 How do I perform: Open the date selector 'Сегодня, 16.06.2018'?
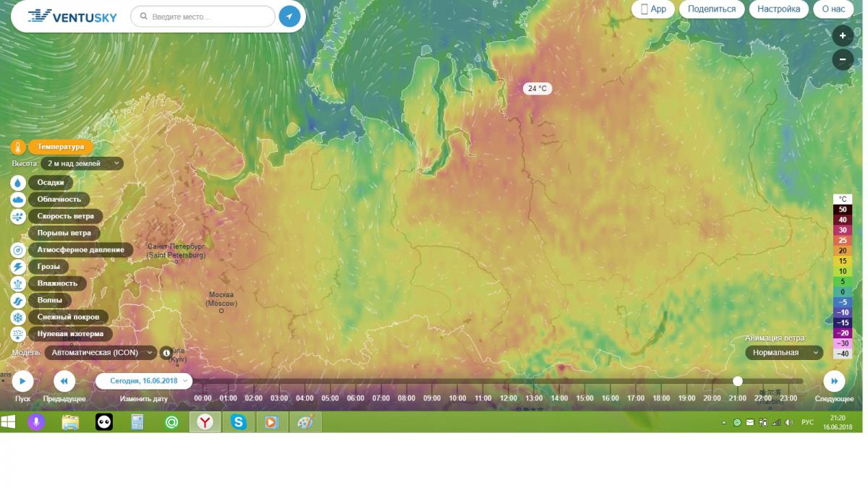[x=145, y=380]
